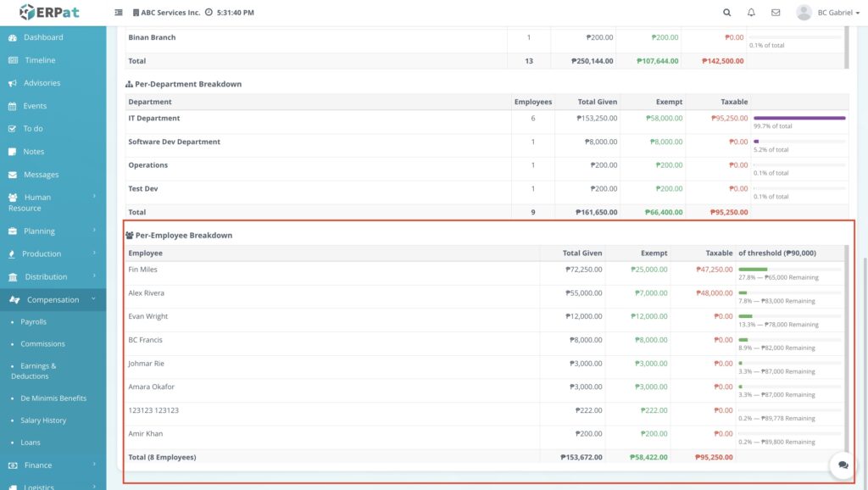868x490 pixels.
Task: Open the Salary History link
Action: pyautogui.click(x=43, y=420)
